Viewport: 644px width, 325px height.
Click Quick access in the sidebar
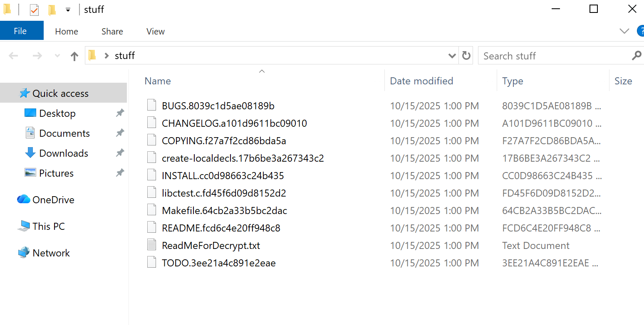60,93
